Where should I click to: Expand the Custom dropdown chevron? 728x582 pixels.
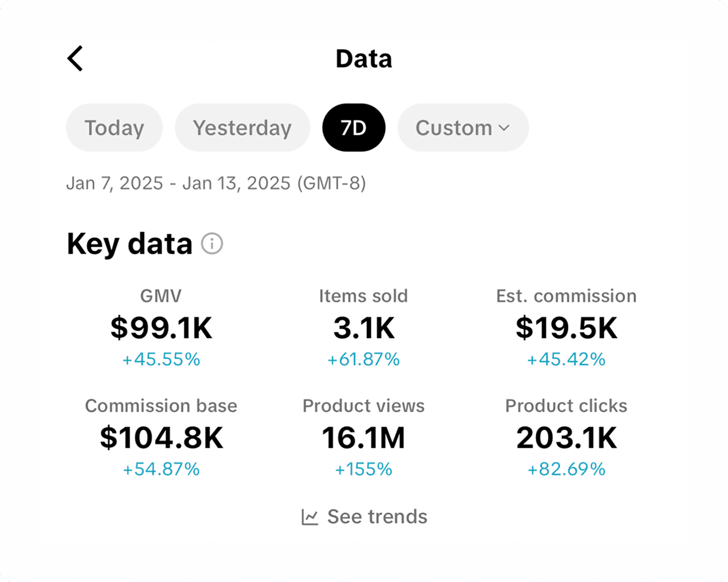click(x=504, y=128)
